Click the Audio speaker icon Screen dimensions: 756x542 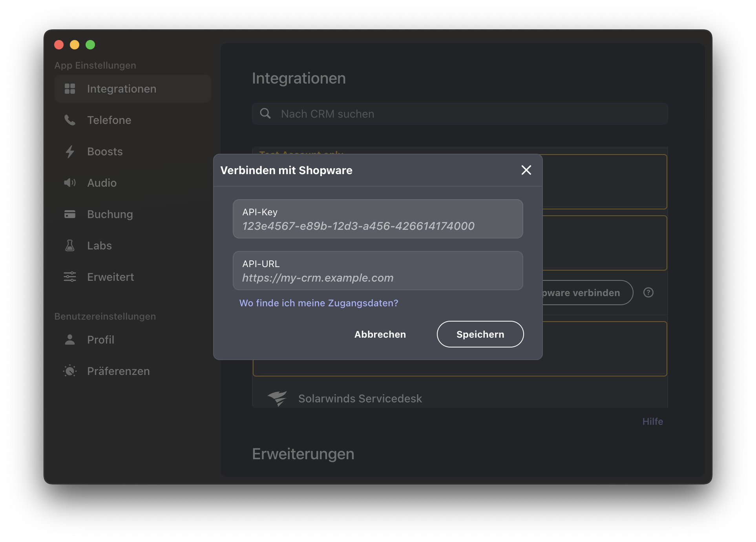click(x=70, y=183)
